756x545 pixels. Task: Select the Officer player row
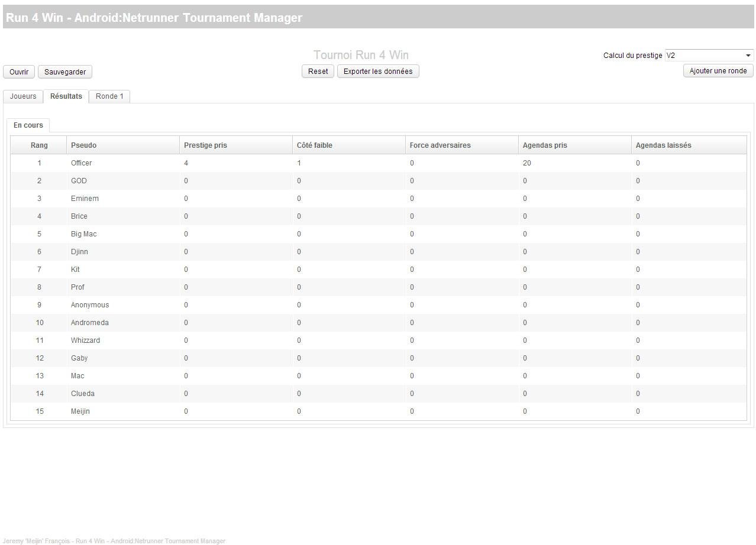(x=81, y=163)
